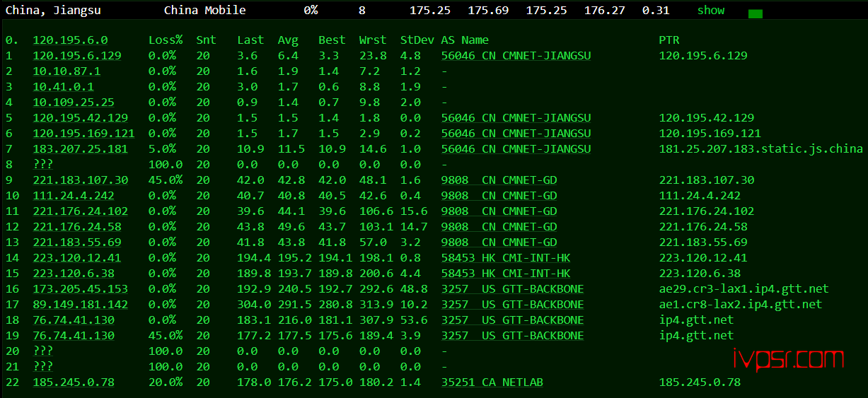Click AS number 3257 in hop 16
This screenshot has height=398, width=868.
coord(455,289)
